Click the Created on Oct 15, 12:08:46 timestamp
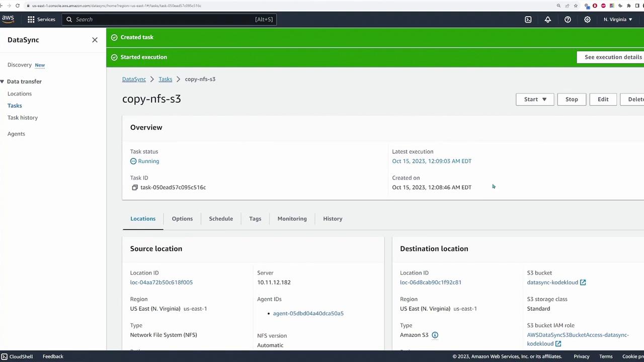Screen dimensions: 644x362 click(432, 187)
